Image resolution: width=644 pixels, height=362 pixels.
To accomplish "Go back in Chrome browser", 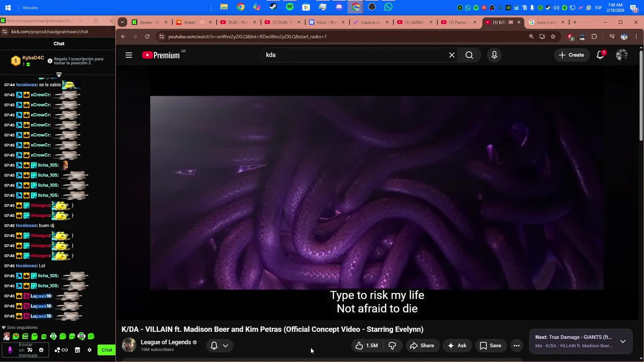I will click(x=123, y=37).
